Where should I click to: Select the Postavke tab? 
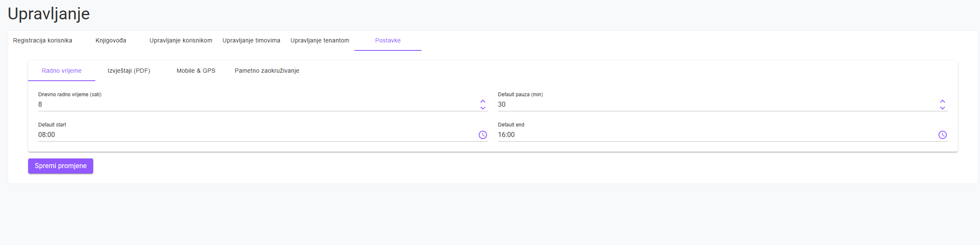point(388,41)
